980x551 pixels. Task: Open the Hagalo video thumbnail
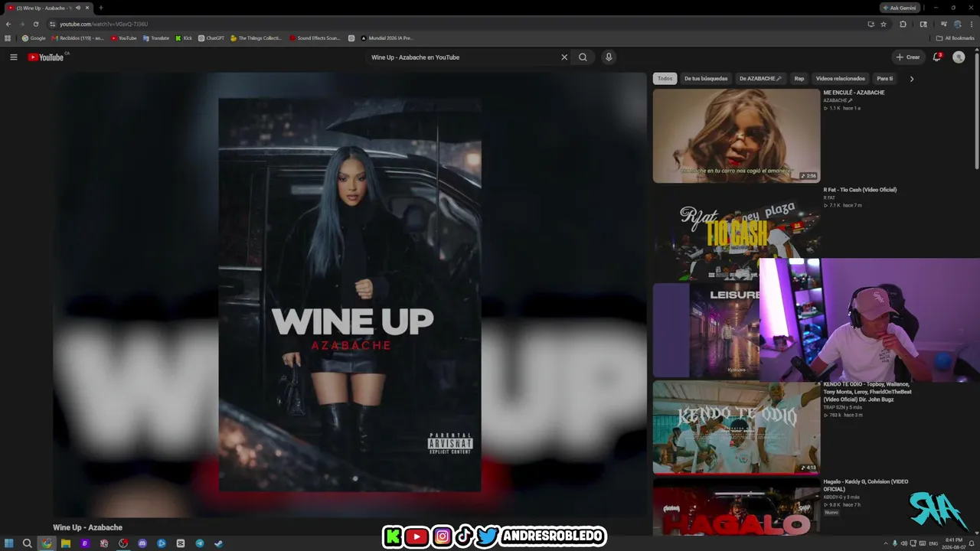point(737,507)
